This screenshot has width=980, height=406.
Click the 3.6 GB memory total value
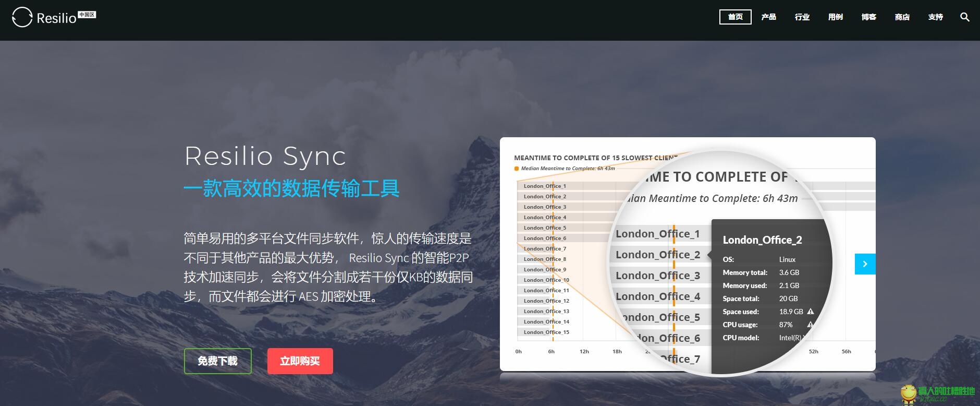tap(789, 272)
